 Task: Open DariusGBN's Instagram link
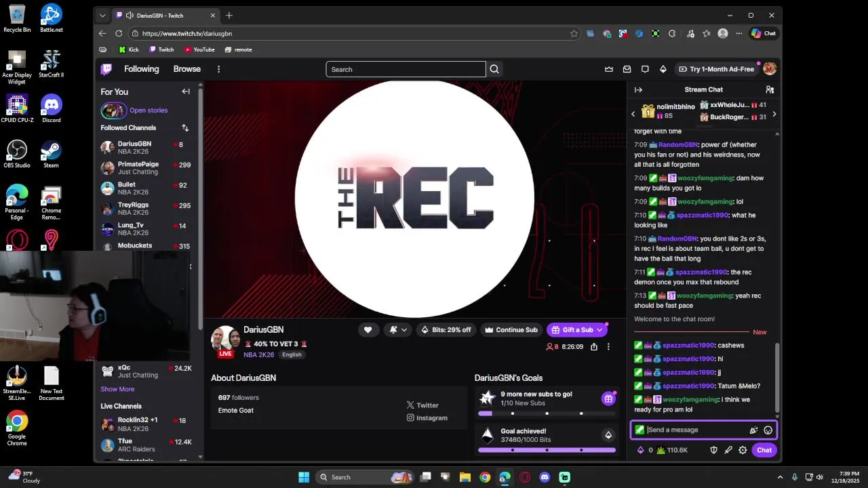427,418
